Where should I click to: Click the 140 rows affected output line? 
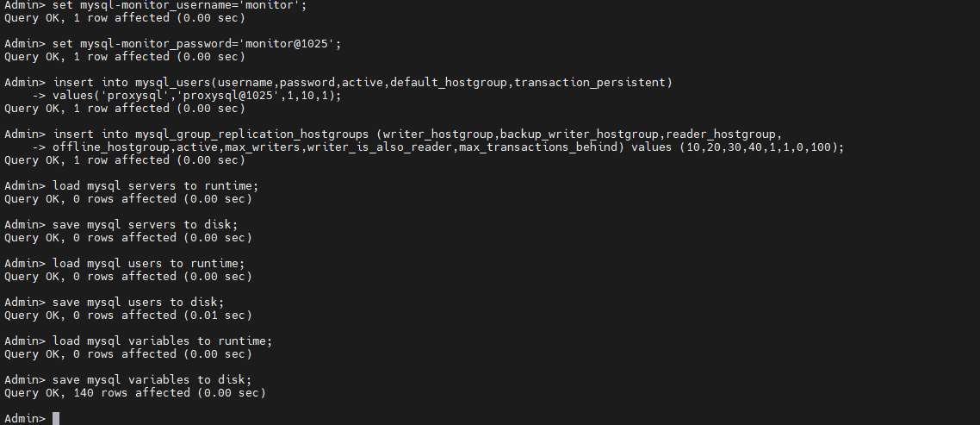click(x=135, y=393)
